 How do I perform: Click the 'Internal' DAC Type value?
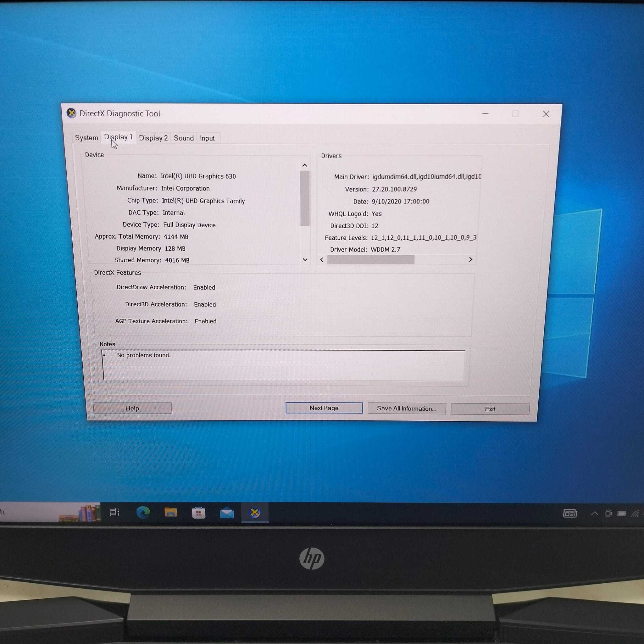(173, 213)
